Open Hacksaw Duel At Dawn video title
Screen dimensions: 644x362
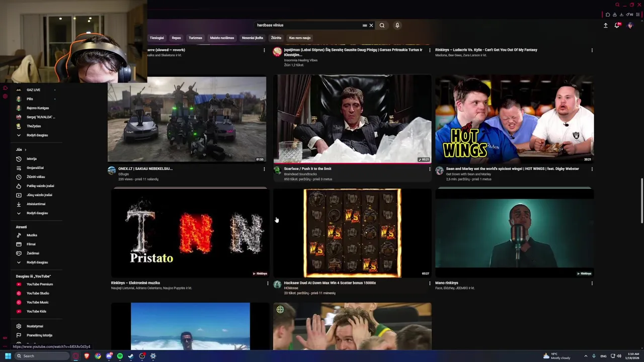tap(330, 283)
